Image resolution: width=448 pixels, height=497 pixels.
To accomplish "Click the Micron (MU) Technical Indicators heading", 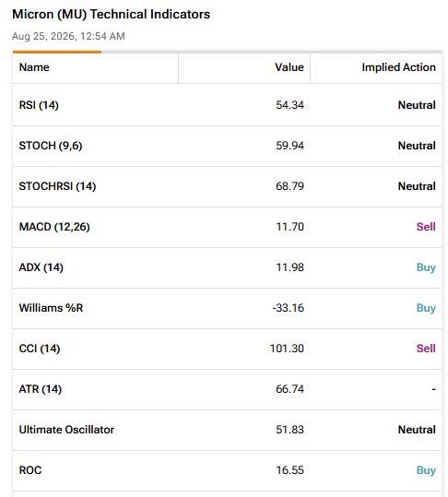I will [111, 14].
